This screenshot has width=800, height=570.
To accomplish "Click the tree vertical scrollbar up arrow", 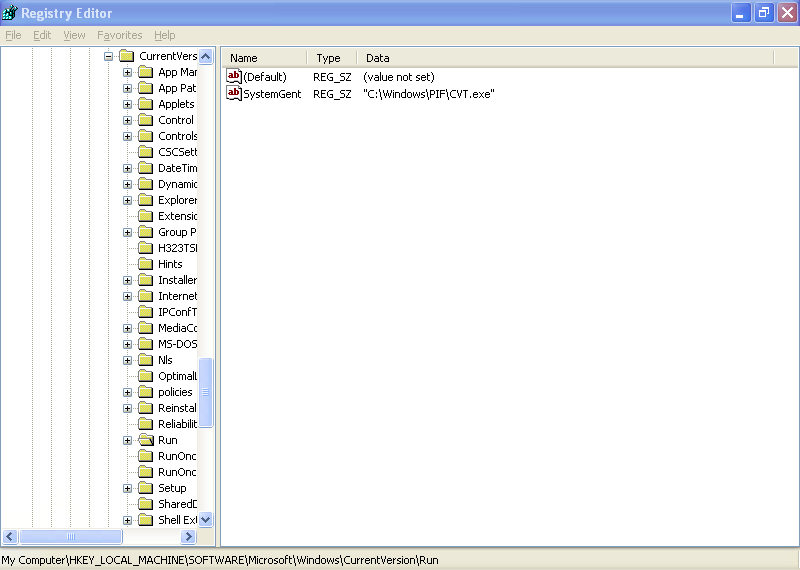I will (x=206, y=56).
